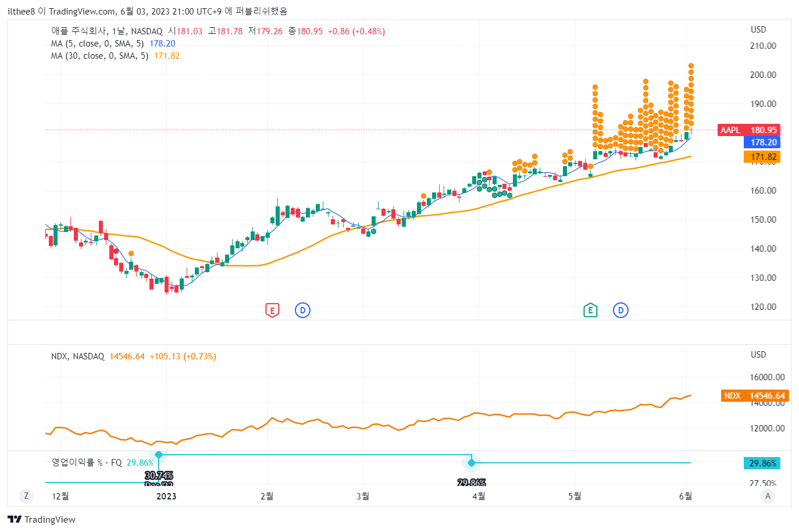Click the 200.00 price axis value
The image size is (799, 532).
[x=763, y=75]
